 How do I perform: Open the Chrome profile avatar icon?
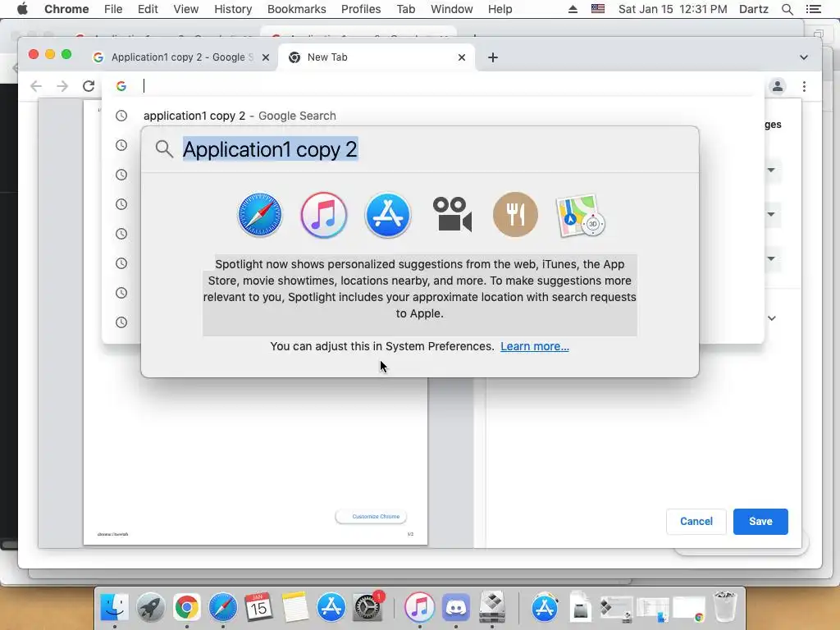coord(778,86)
